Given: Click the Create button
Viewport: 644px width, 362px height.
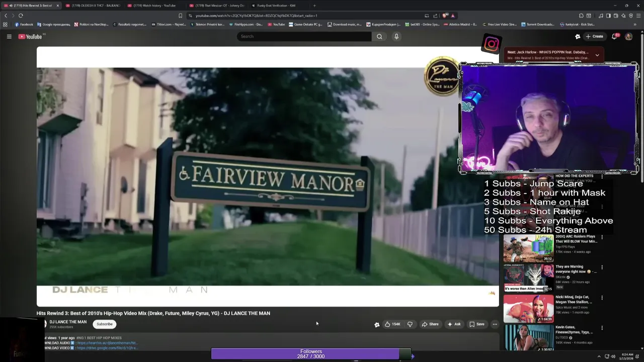Looking at the screenshot, I should tap(594, 36).
